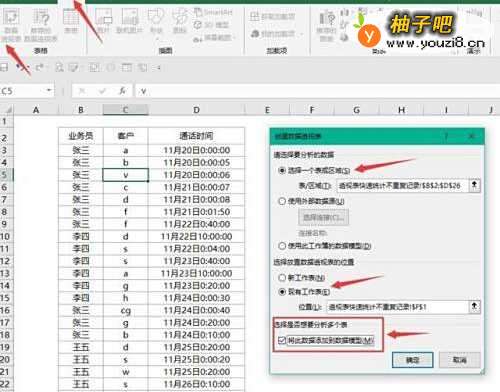Click the PivotTable icon in the ribbon
Viewport: 500px width, 392px height.
(x=11, y=25)
